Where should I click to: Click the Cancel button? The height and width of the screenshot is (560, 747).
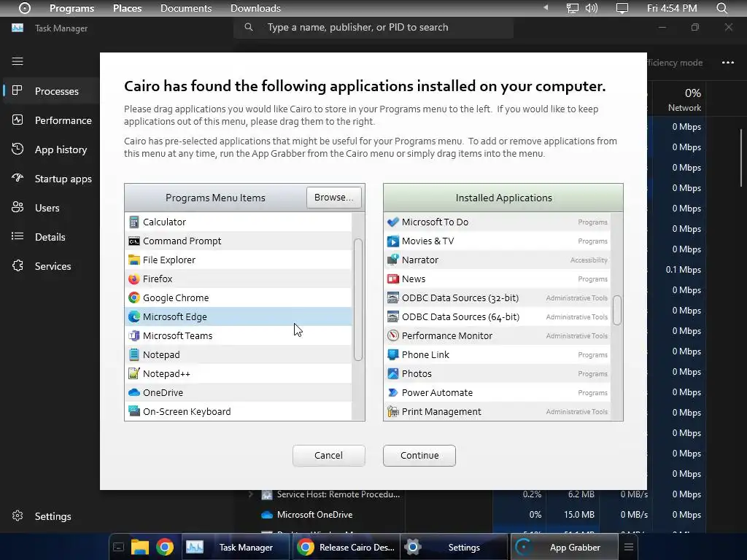pyautogui.click(x=329, y=455)
